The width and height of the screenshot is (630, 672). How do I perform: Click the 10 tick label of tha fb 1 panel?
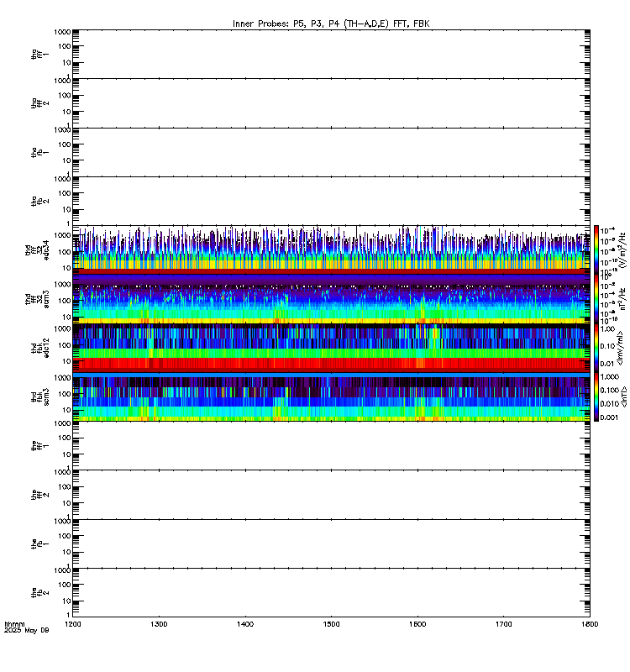point(66,160)
